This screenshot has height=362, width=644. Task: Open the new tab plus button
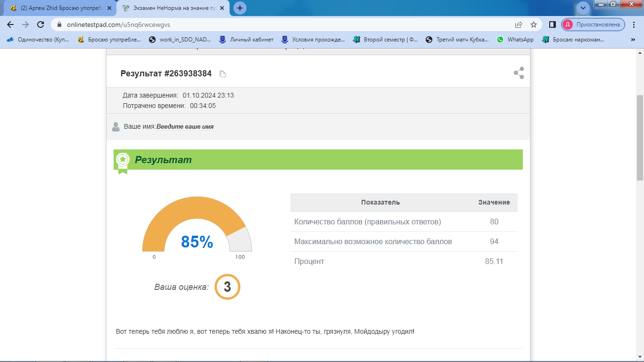coord(240,8)
